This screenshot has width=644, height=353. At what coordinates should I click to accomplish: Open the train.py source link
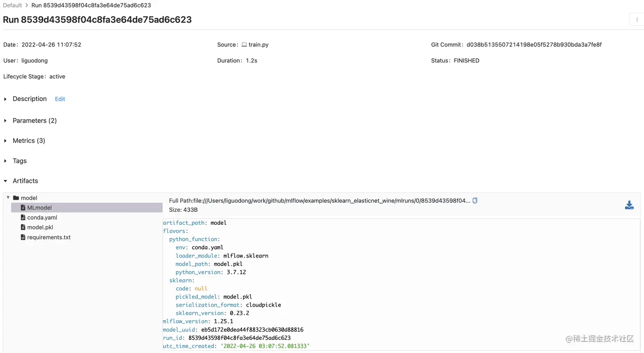(x=258, y=45)
